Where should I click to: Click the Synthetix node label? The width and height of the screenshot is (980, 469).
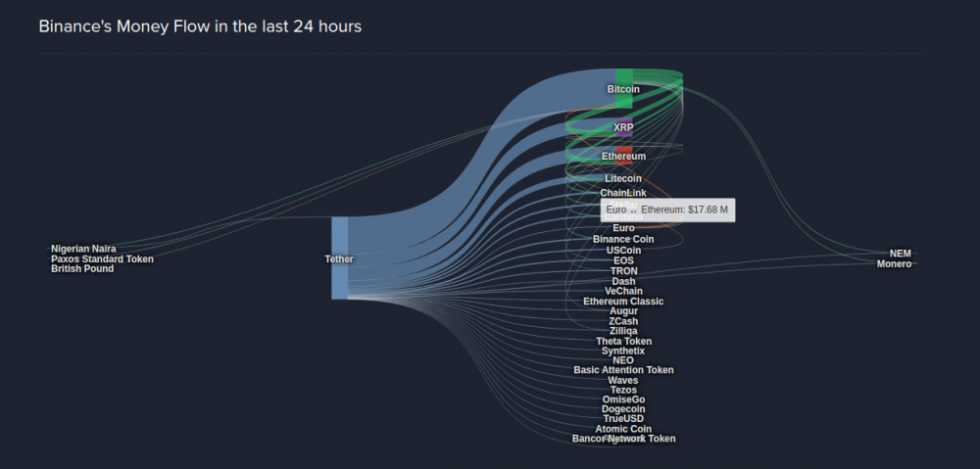[623, 351]
